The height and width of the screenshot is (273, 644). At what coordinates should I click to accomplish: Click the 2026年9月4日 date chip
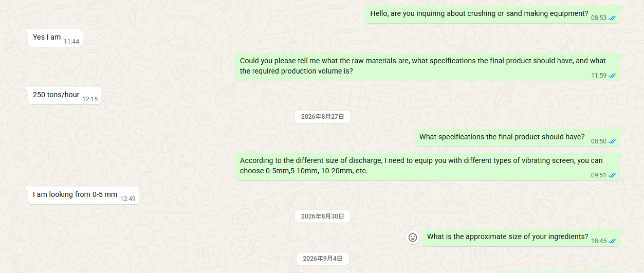pyautogui.click(x=322, y=259)
